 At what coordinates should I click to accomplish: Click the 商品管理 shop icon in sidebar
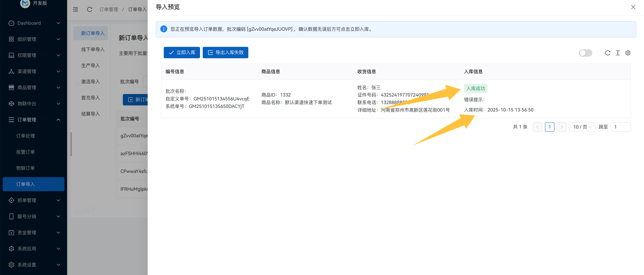11,88
